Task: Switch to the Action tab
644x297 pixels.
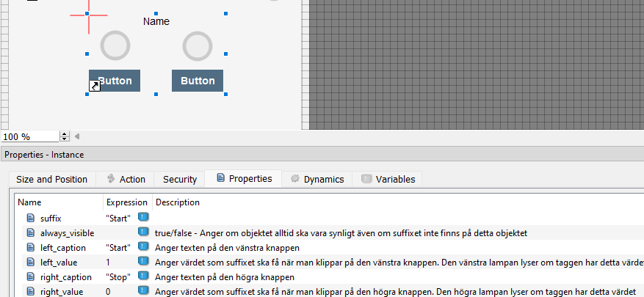Action: [125, 179]
